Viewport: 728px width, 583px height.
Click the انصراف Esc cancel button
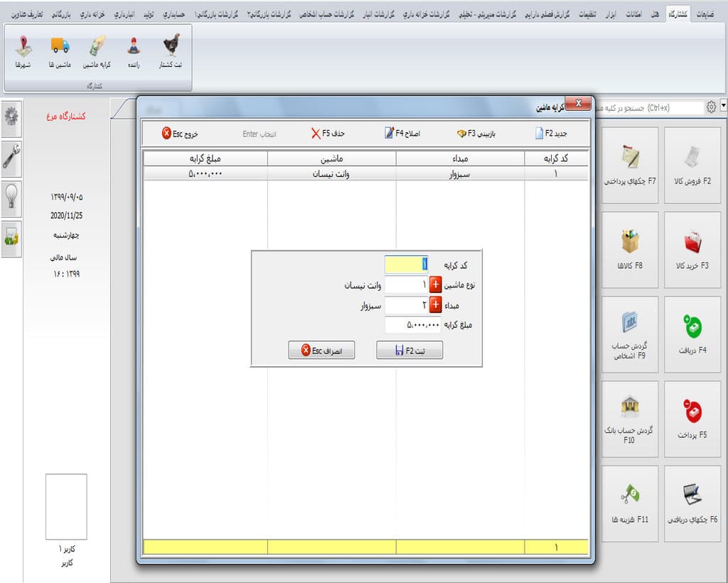click(321, 350)
